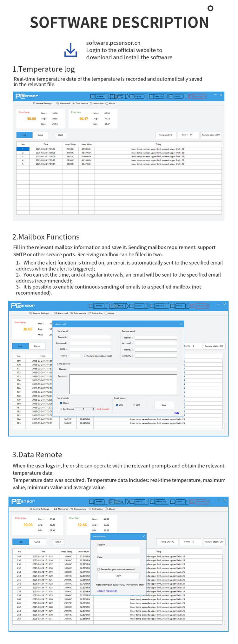Click the Login button in Data remote dialog
This screenshot has height=644, width=238.
pos(118,575)
